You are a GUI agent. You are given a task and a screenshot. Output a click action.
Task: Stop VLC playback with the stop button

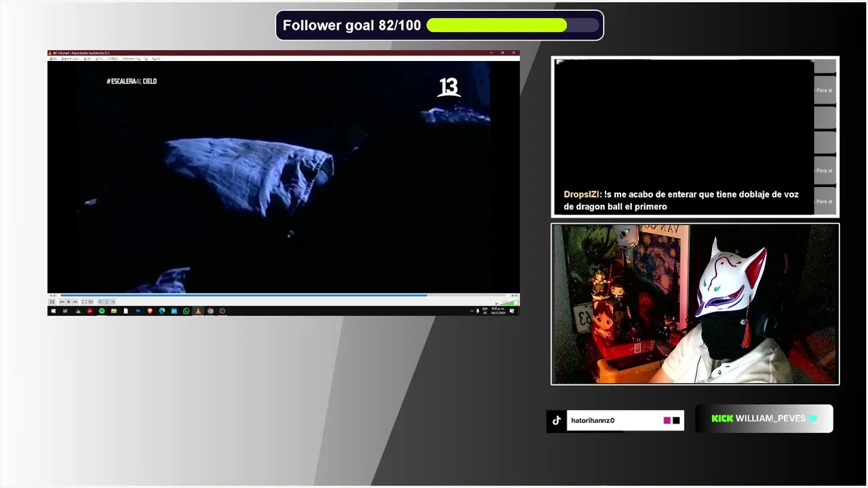68,302
